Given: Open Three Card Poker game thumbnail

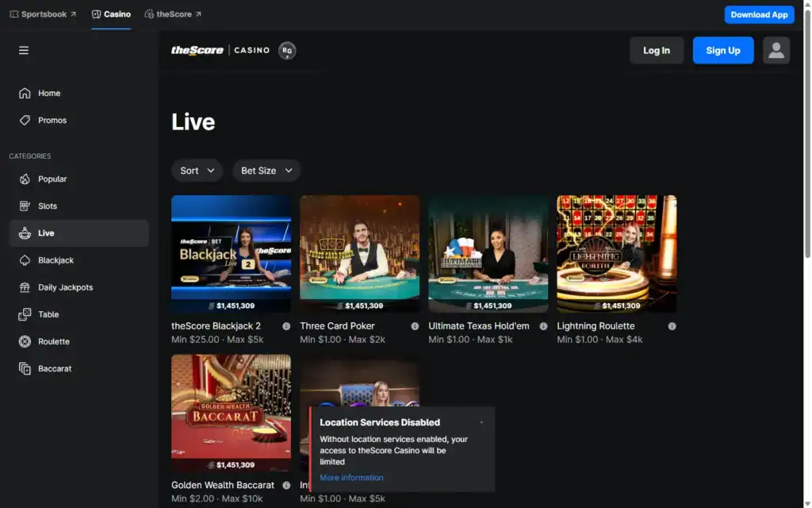Looking at the screenshot, I should click(x=359, y=253).
